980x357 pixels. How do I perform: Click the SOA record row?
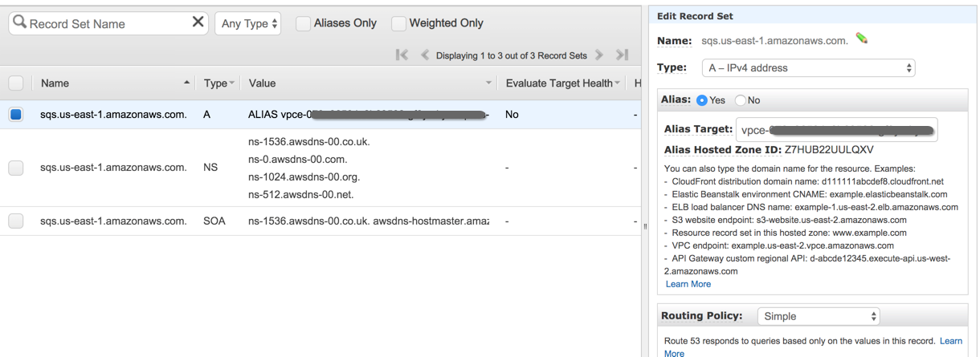pos(321,221)
